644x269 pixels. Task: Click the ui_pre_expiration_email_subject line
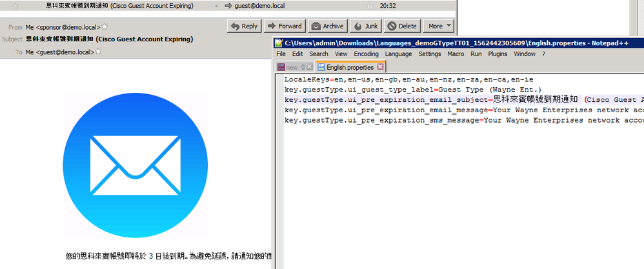[x=464, y=100]
